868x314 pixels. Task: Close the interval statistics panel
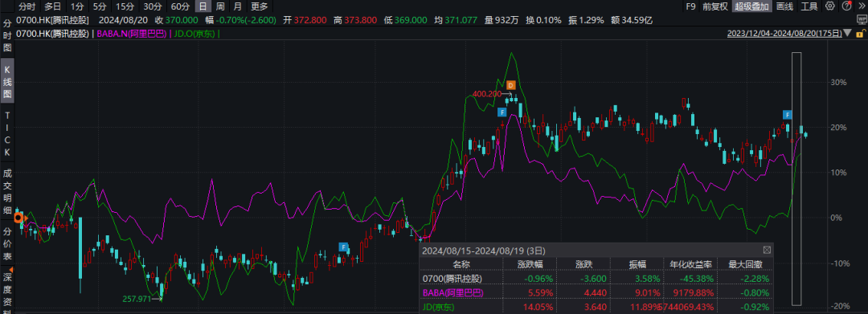pos(767,250)
